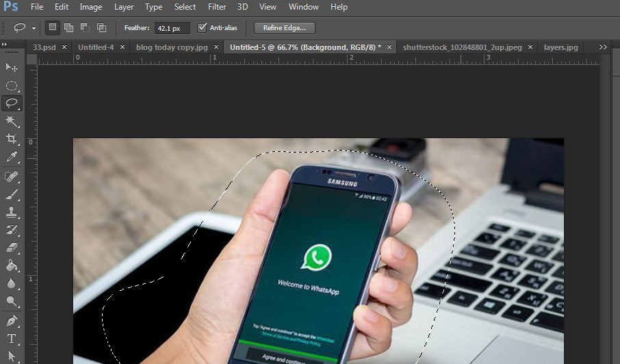Open the Type menu
Viewport: 620px width, 364px height.
(x=153, y=7)
